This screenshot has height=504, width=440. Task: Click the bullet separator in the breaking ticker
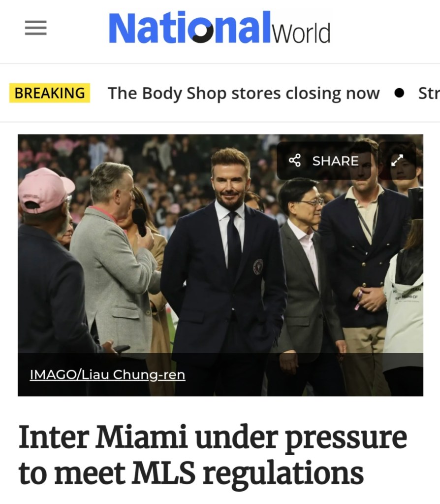coord(399,93)
